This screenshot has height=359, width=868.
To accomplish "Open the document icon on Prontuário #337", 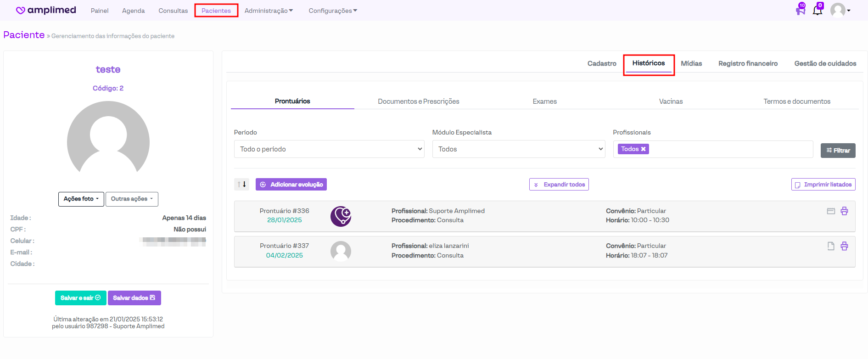I will [831, 246].
